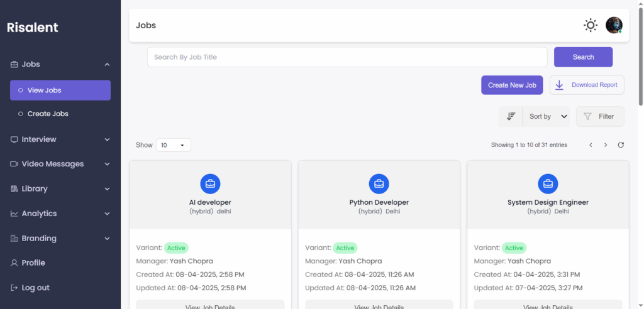Go to next page arrow
Viewport: 644px width, 309px height.
click(606, 145)
